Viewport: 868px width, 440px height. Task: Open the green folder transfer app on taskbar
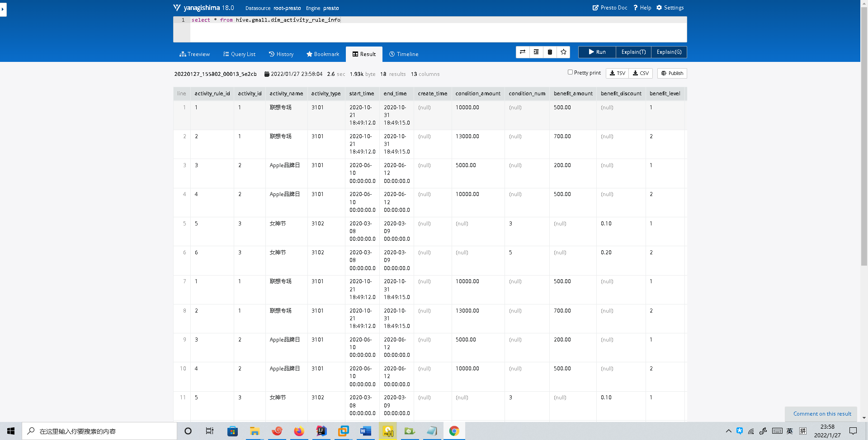pos(410,431)
